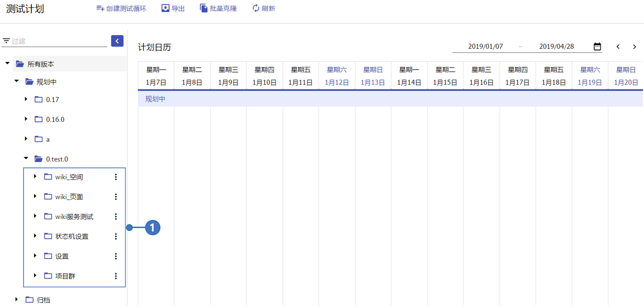Refresh the page with 刷新
The image size is (644, 307).
pos(263,9)
